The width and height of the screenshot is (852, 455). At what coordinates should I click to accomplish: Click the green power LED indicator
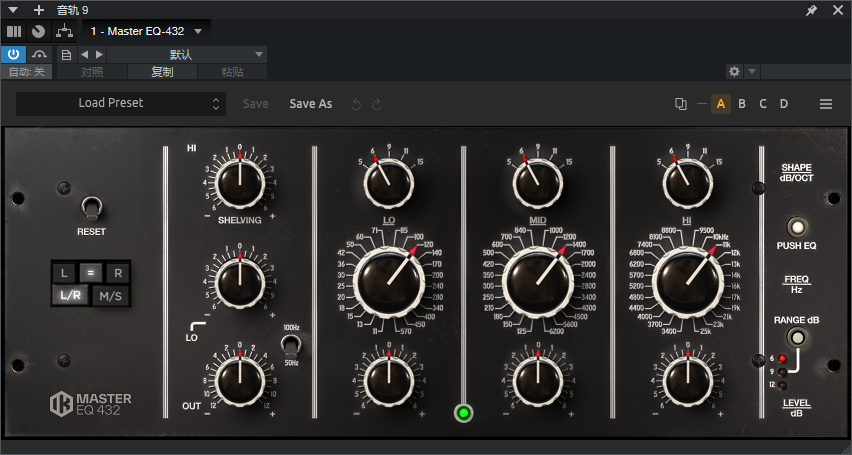tap(463, 413)
